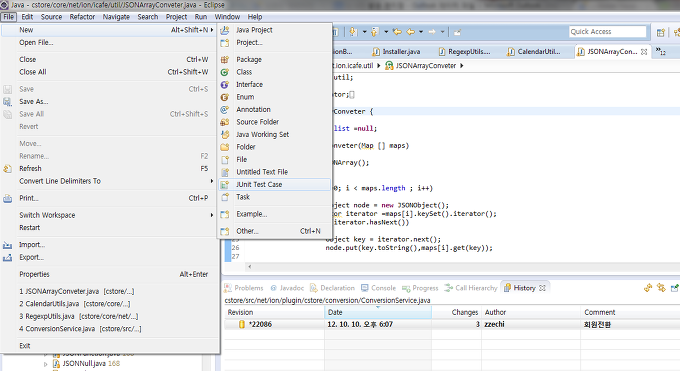Click the Task icon in New submenu
This screenshot has width=680, height=371.
click(x=225, y=197)
